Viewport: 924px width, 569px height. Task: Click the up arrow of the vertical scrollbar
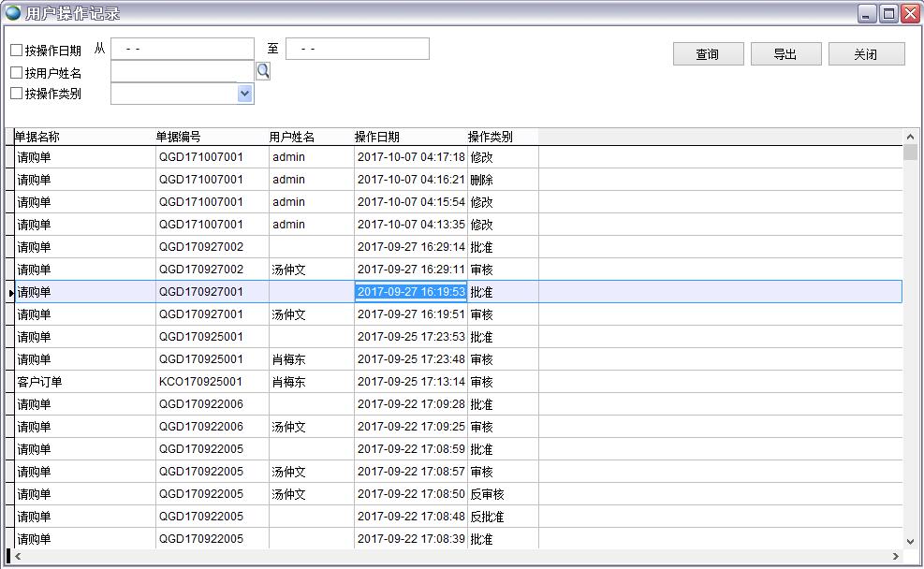911,136
